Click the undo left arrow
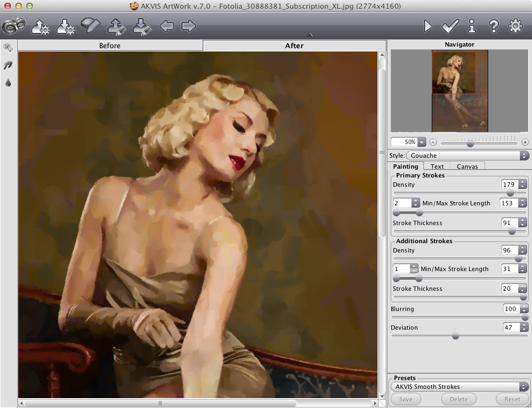The height and width of the screenshot is (408, 532). (x=167, y=26)
